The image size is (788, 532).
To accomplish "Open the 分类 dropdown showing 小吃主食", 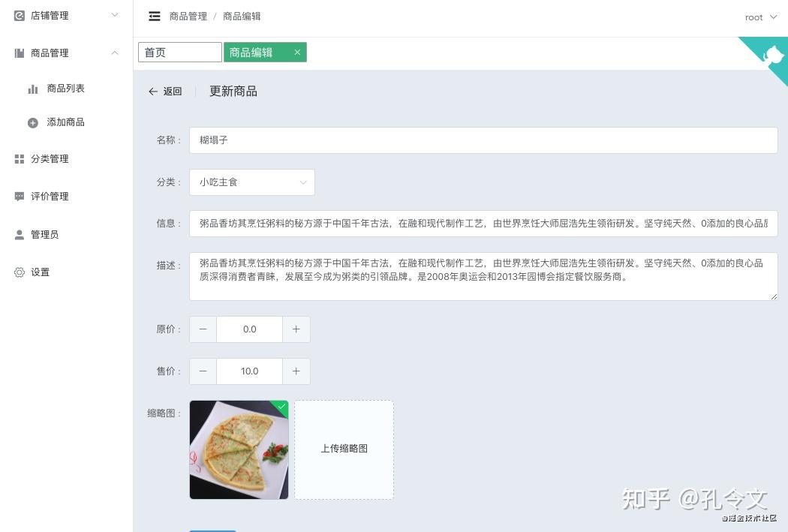I will pyautogui.click(x=251, y=182).
